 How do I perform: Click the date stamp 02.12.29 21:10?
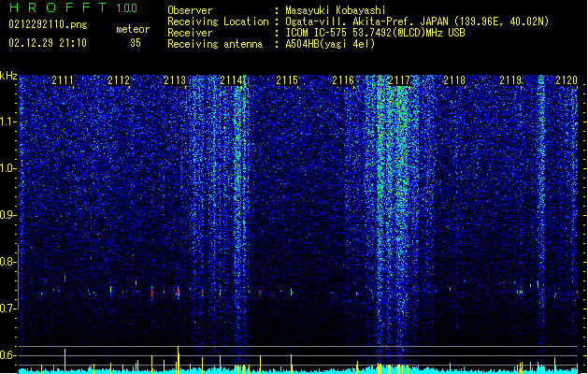(48, 43)
